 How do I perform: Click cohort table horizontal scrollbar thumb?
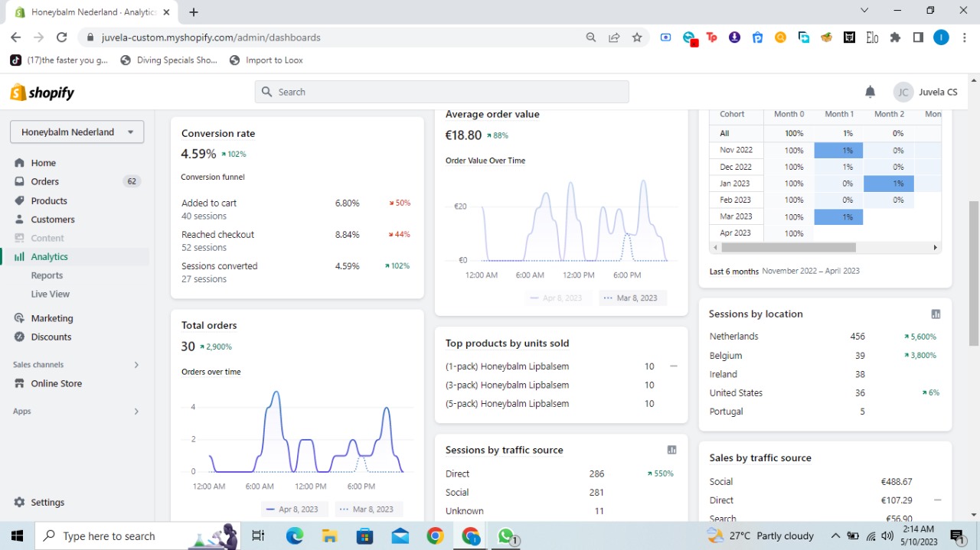pos(788,248)
